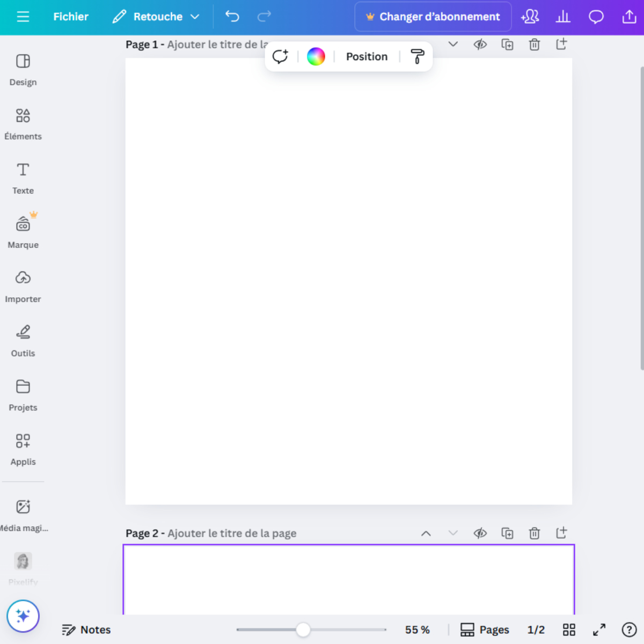Viewport: 644px width, 644px height.
Task: Enter fullscreen presentation mode
Action: coord(599,630)
